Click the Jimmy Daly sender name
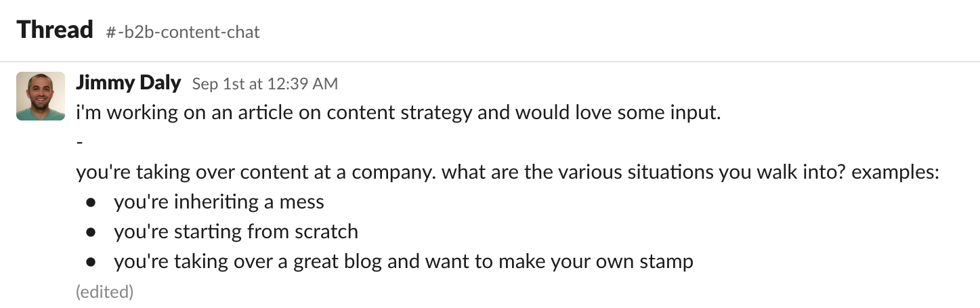Image resolution: width=980 pixels, height=308 pixels. [x=128, y=83]
